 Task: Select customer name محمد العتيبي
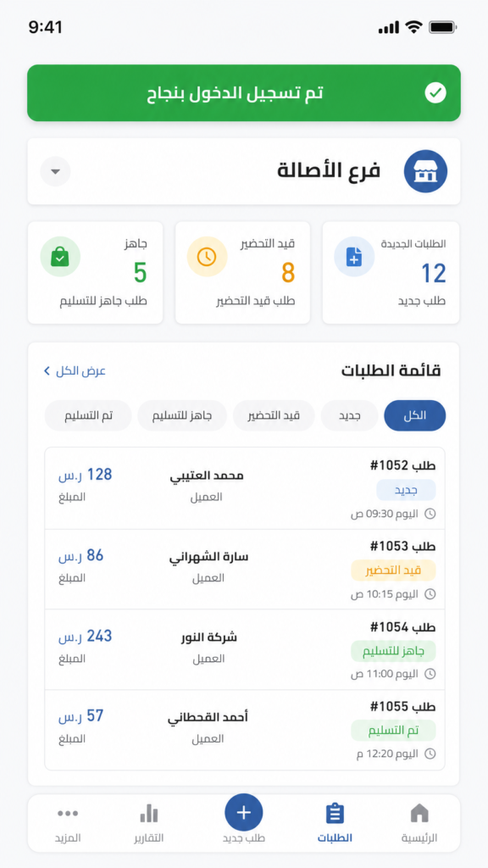[207, 476]
